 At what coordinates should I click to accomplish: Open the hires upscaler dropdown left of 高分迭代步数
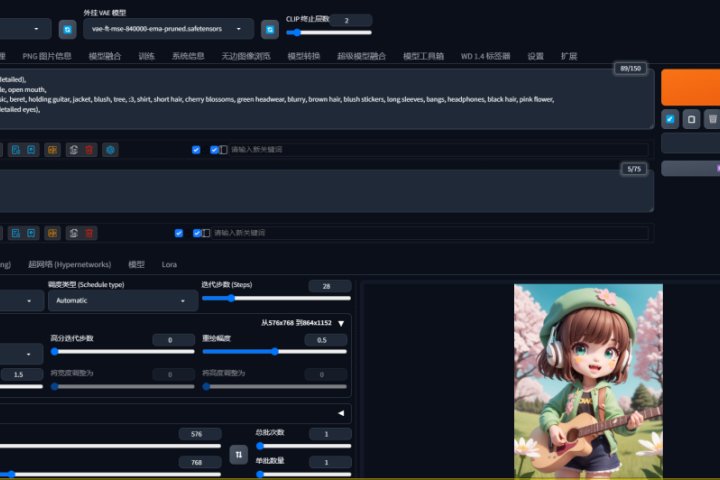click(x=22, y=354)
